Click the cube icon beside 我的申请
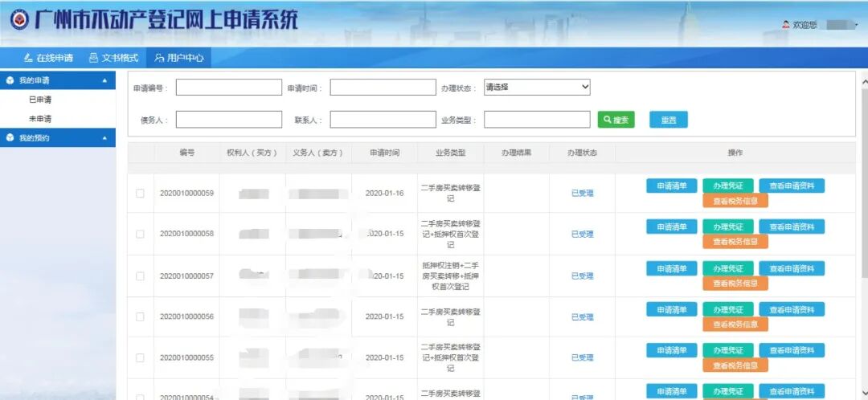The height and width of the screenshot is (400, 868). point(10,81)
